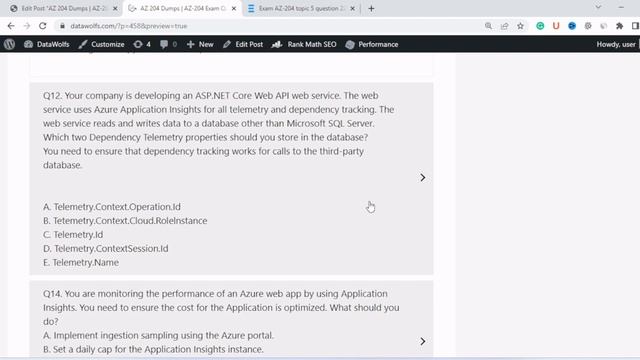
Task: Close the AZ 204 Dumps tab
Action: click(x=234, y=8)
